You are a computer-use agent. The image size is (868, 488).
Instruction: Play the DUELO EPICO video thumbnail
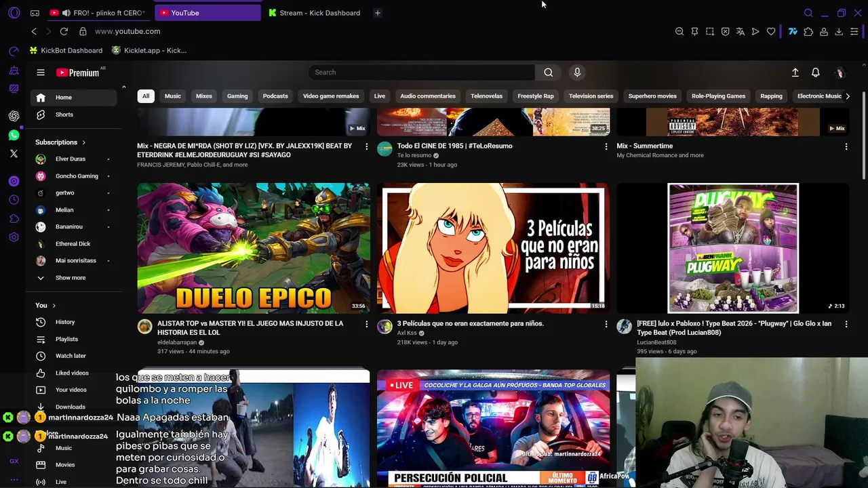pos(254,248)
